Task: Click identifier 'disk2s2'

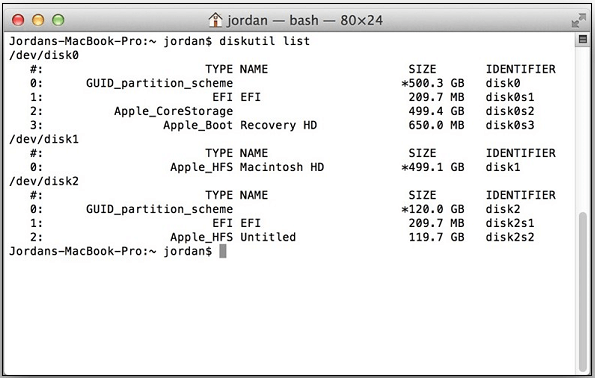Action: (x=510, y=237)
